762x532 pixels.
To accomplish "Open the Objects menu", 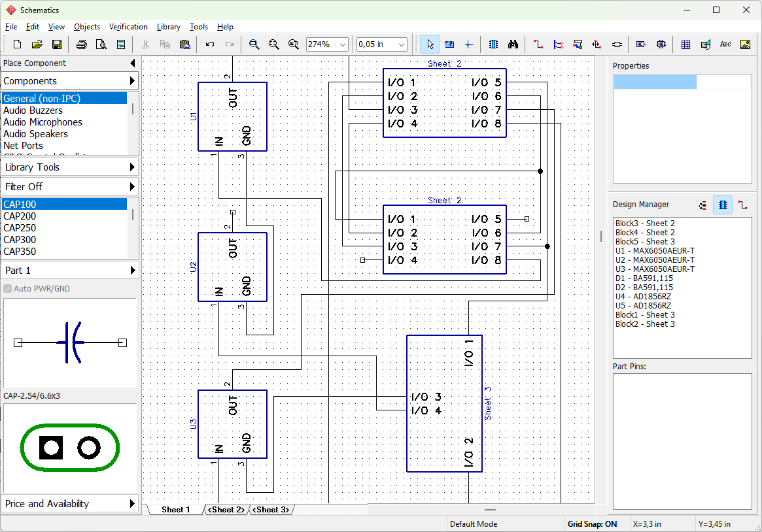I will (x=87, y=27).
